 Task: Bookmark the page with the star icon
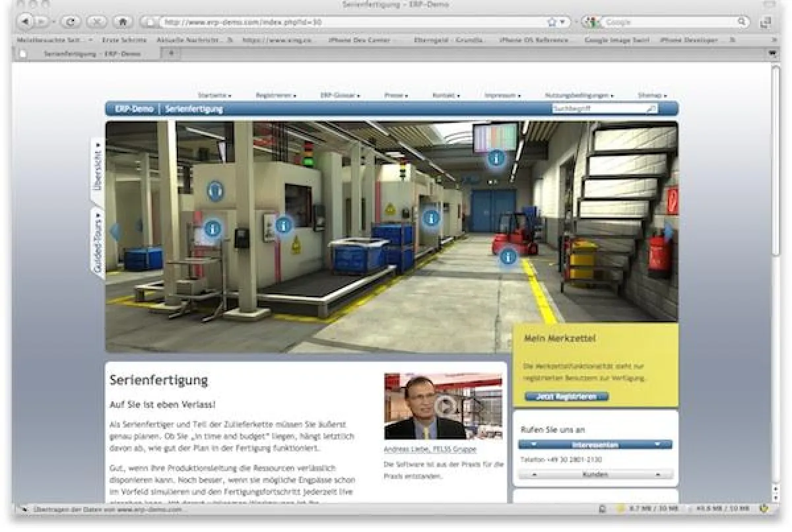(552, 22)
